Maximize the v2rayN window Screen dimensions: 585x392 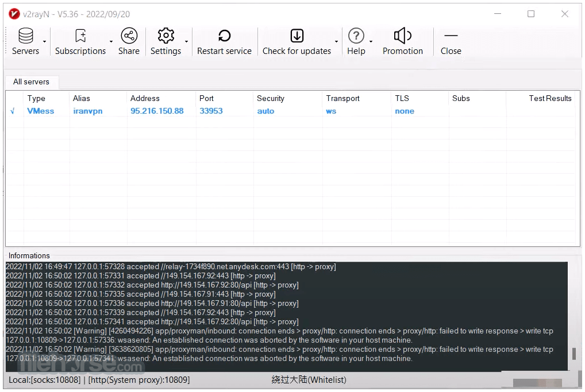tap(531, 14)
